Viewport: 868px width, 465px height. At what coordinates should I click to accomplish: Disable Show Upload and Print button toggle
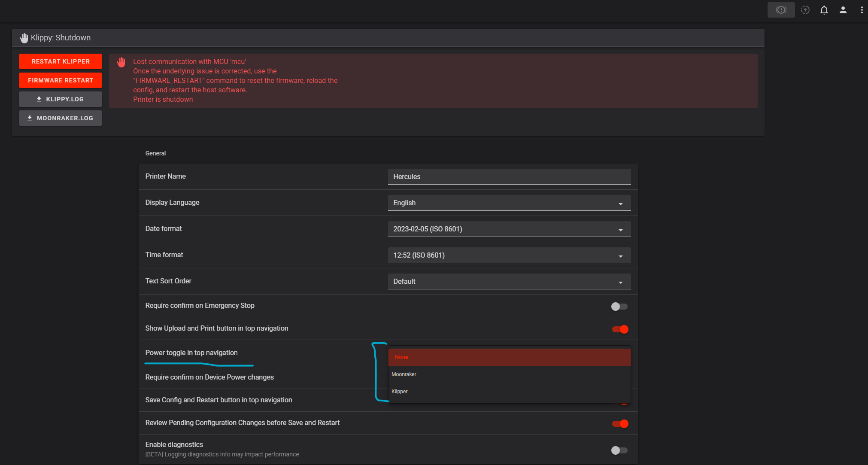[x=620, y=329]
